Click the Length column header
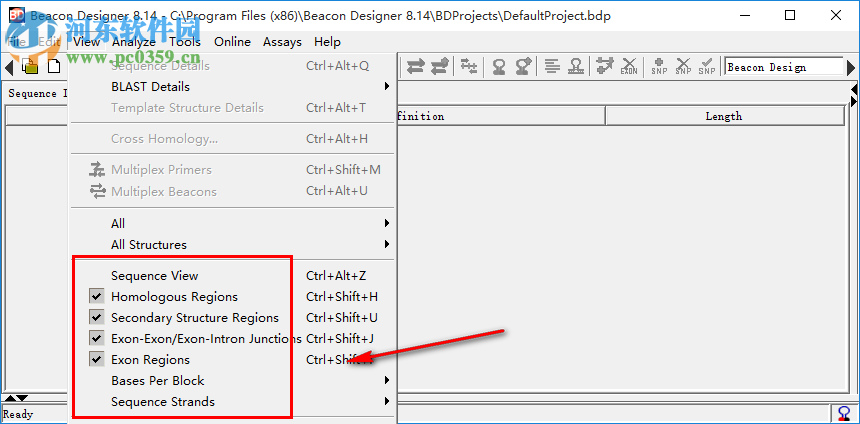The image size is (860, 424). coord(724,116)
